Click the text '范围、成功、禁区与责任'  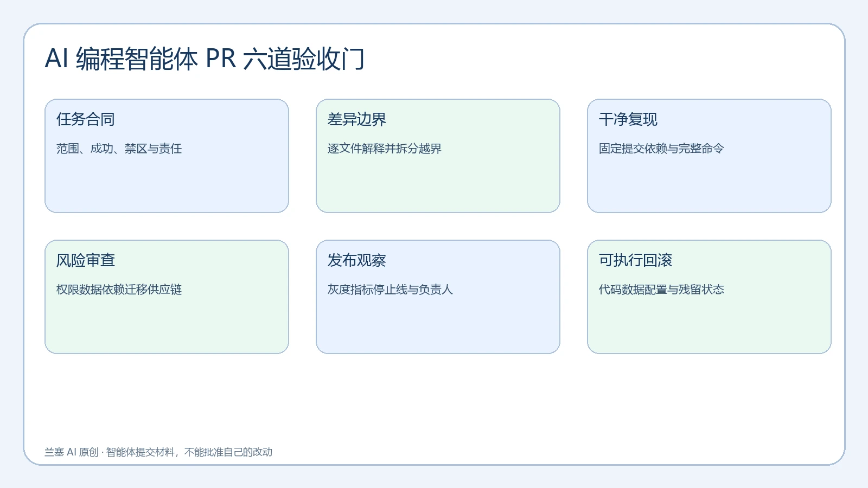(119, 149)
